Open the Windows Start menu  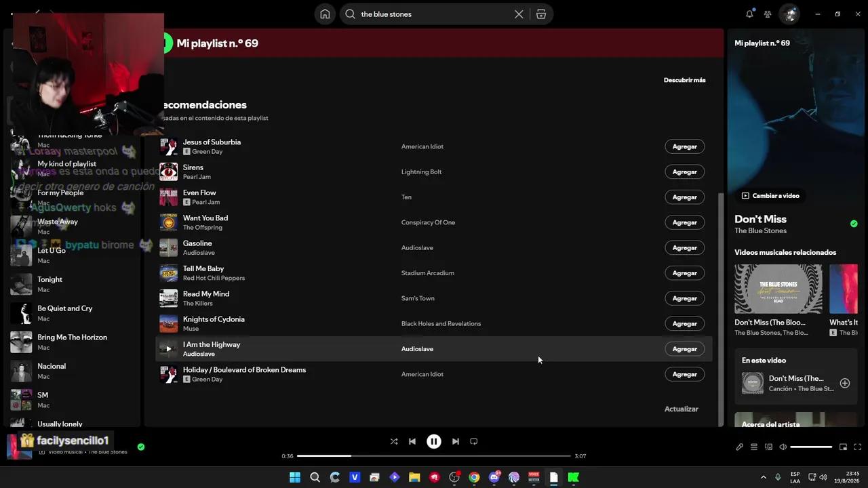click(x=295, y=477)
